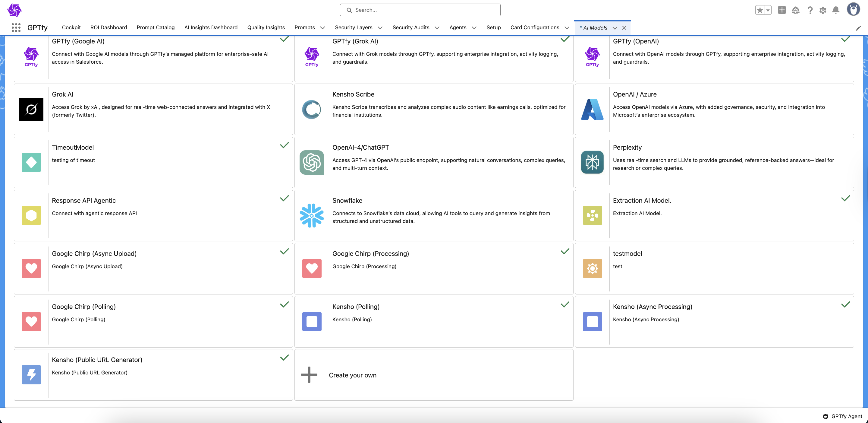Open the Setup gear icon in header
Image resolution: width=868 pixels, height=423 pixels.
[x=822, y=10]
